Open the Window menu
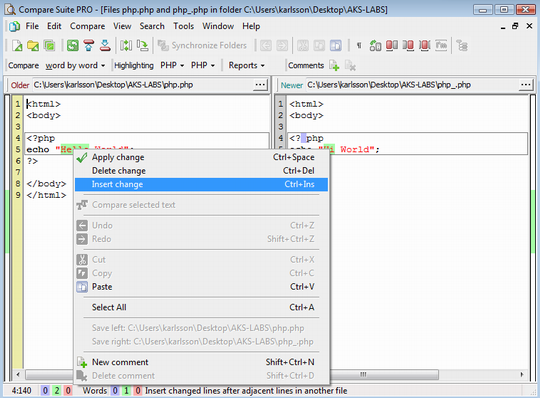This screenshot has width=540, height=398. tap(218, 26)
